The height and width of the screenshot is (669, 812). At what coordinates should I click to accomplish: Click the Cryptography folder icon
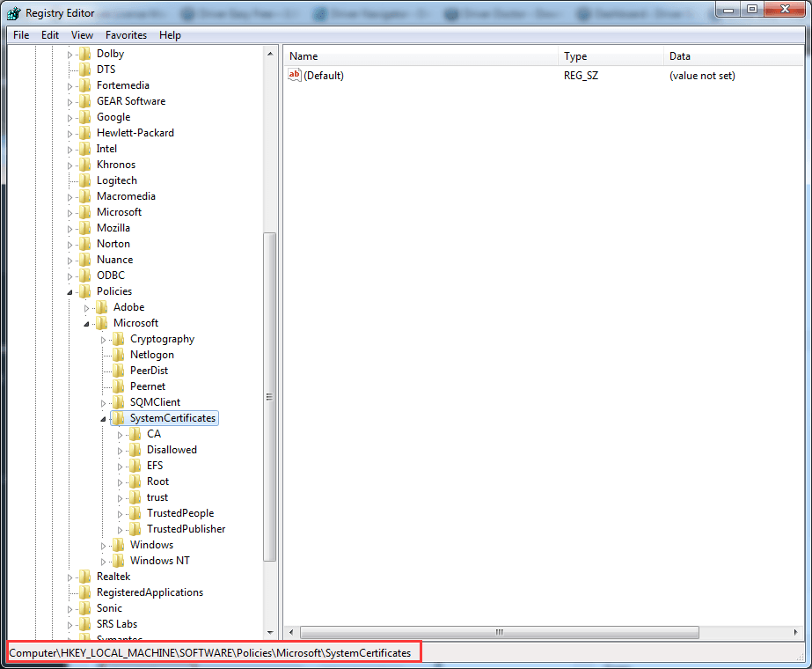pos(118,339)
